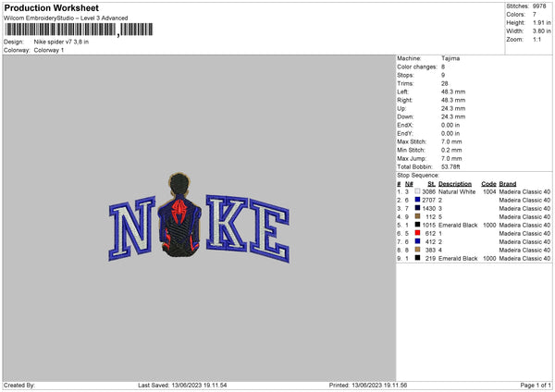This screenshot has height=392, width=555.
Task: Click the Max Stitch value 7.0 mm
Action: tap(451, 141)
